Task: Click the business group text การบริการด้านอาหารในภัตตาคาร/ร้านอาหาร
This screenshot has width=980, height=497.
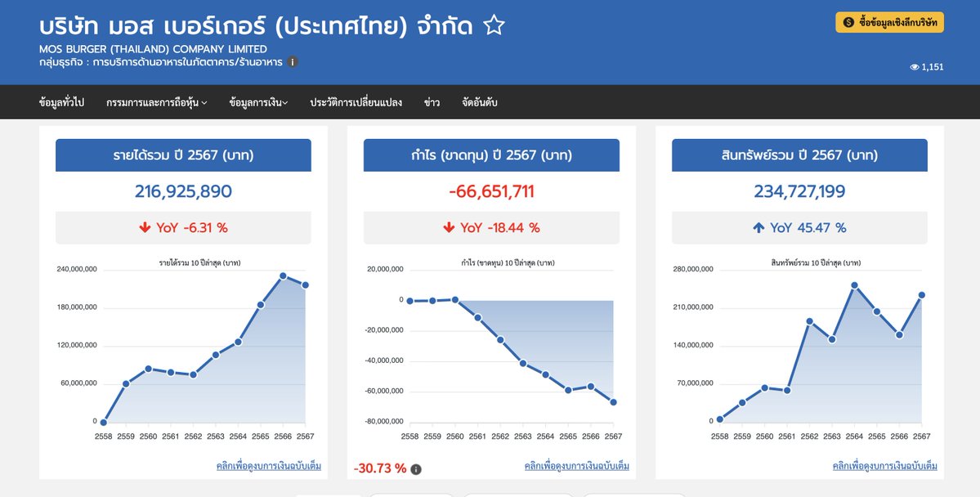Action: coord(187,62)
